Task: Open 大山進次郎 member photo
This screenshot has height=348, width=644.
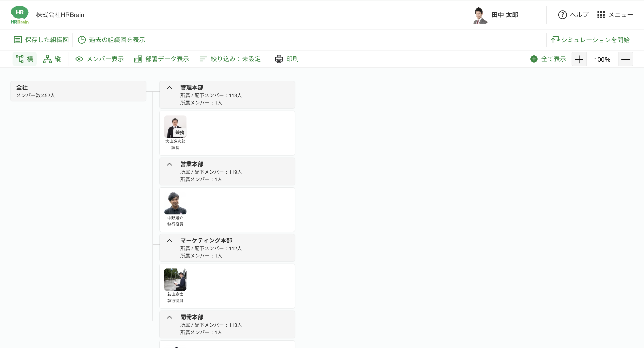Action: point(175,127)
